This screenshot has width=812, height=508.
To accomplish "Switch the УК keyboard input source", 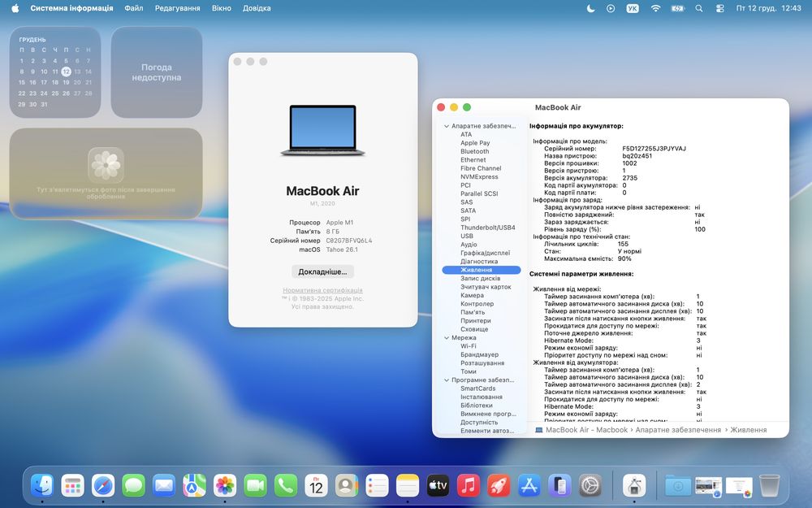I will [633, 8].
